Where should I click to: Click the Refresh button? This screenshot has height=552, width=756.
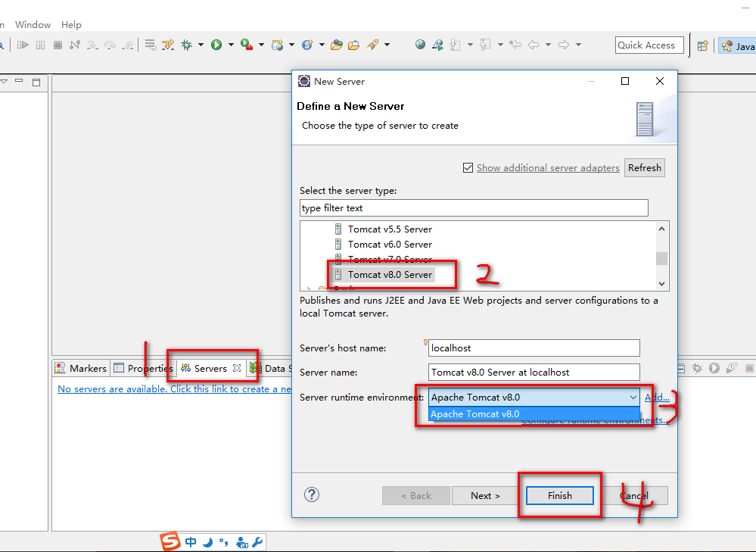pyautogui.click(x=645, y=168)
